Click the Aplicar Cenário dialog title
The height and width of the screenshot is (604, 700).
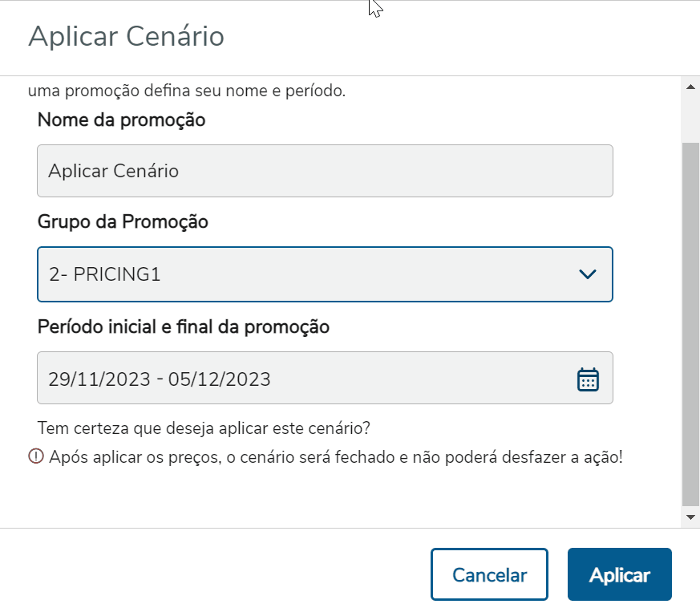[x=126, y=37]
